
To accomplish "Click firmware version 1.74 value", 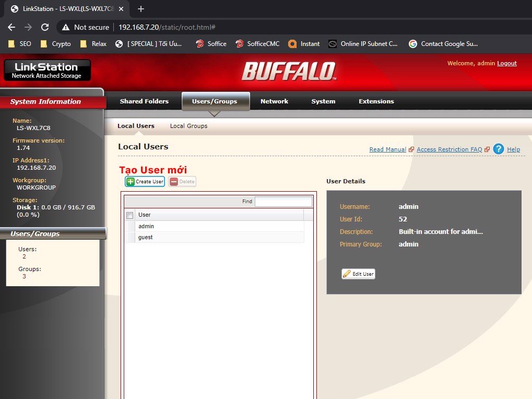I will pos(23,148).
